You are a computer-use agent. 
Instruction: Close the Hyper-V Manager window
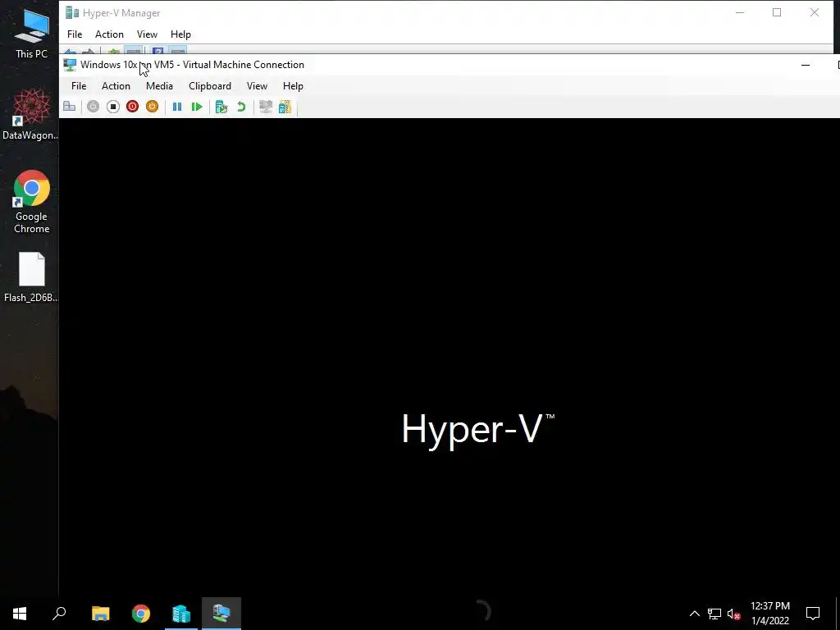point(815,12)
